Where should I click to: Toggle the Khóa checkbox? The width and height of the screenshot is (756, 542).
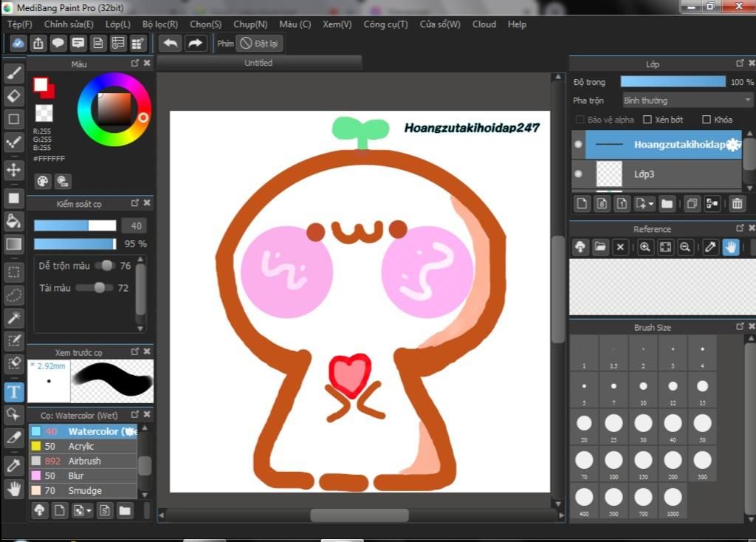pos(707,120)
